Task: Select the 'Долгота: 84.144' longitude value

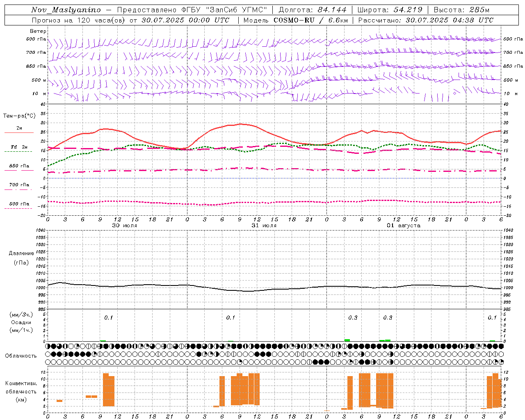Action: tap(312, 10)
